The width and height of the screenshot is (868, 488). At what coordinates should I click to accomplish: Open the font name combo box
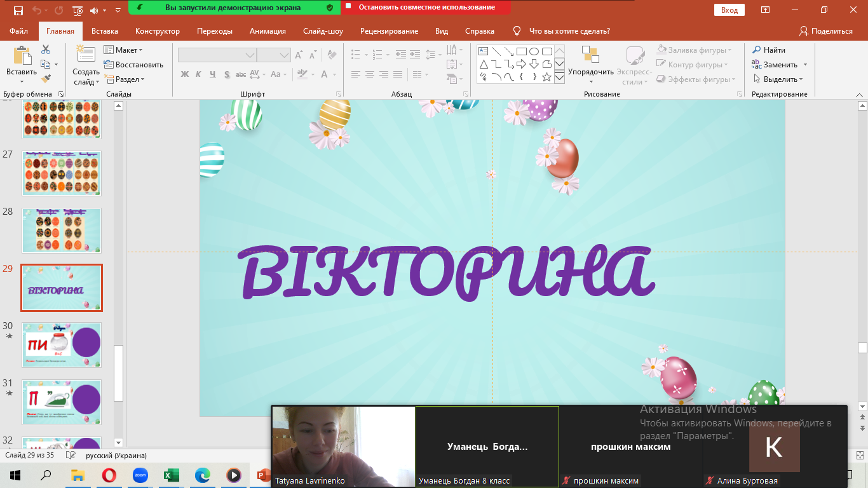[x=217, y=55]
